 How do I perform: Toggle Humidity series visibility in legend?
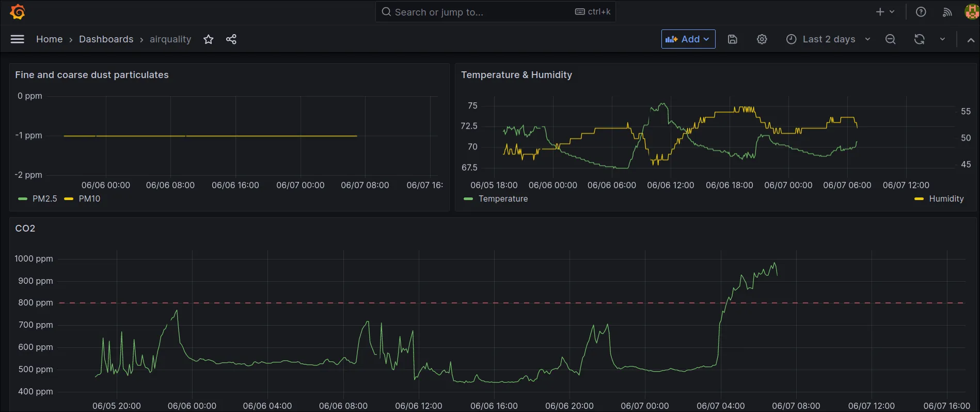[946, 199]
